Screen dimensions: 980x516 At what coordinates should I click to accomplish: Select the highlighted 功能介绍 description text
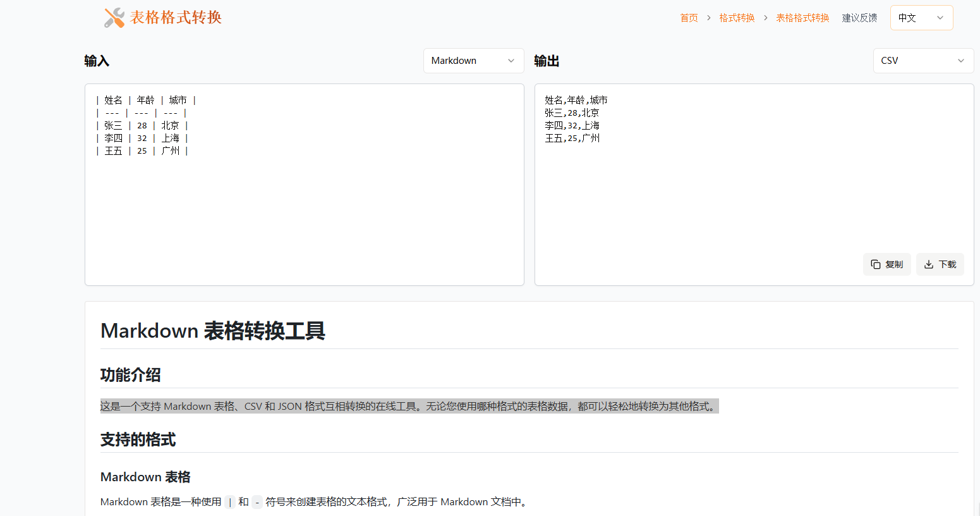(409, 406)
